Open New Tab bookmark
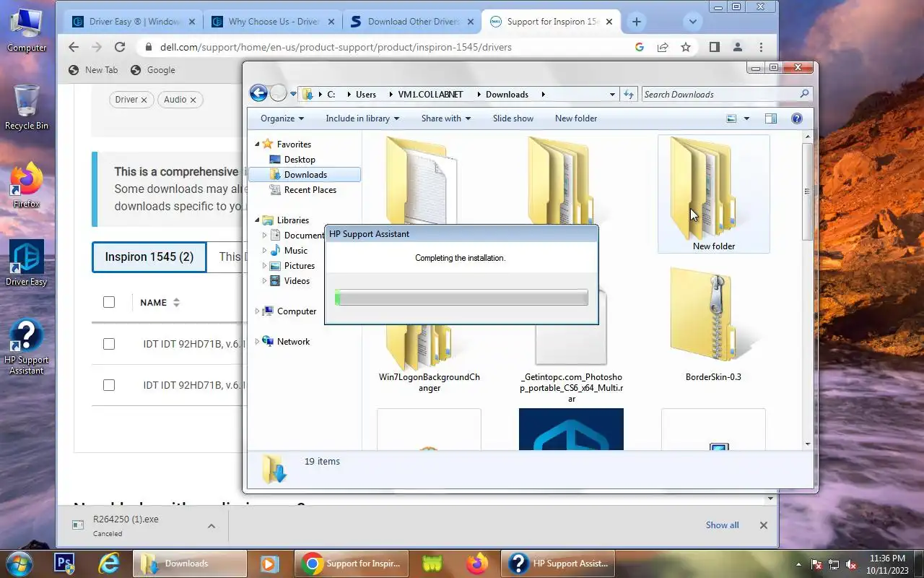924x578 pixels. coord(93,70)
